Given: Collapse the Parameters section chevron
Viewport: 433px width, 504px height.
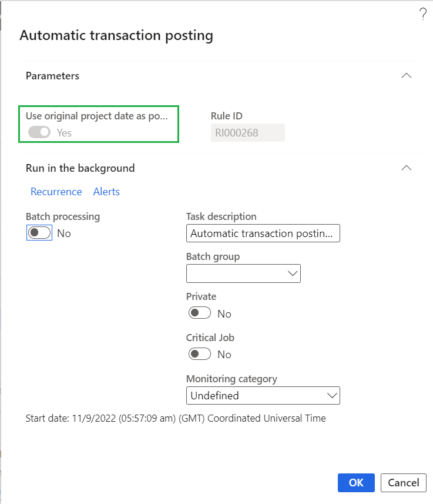Looking at the screenshot, I should tap(406, 76).
